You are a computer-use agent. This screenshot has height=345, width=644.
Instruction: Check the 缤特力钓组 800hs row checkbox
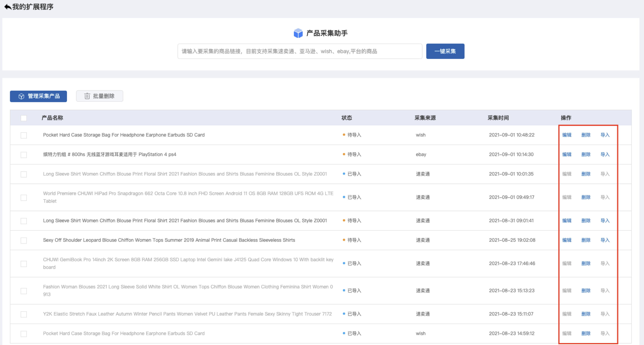(24, 155)
